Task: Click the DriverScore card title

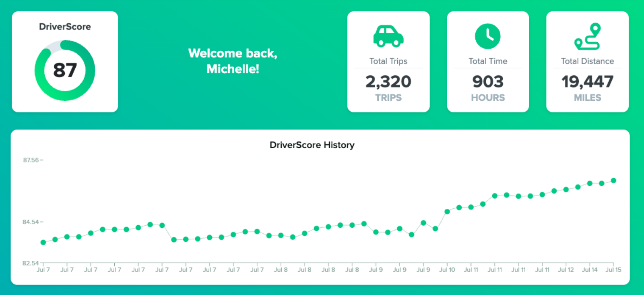Action: (x=65, y=27)
